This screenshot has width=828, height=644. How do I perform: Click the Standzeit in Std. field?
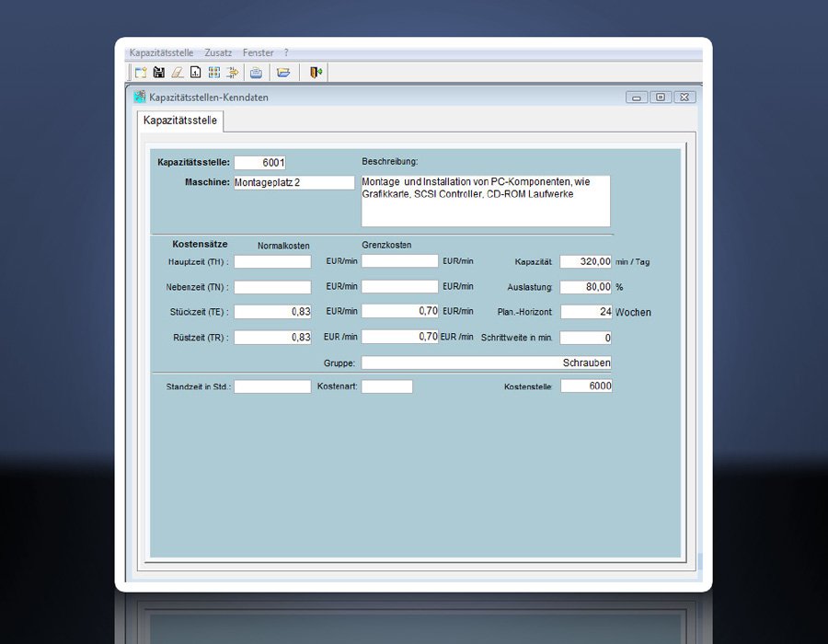click(x=272, y=386)
